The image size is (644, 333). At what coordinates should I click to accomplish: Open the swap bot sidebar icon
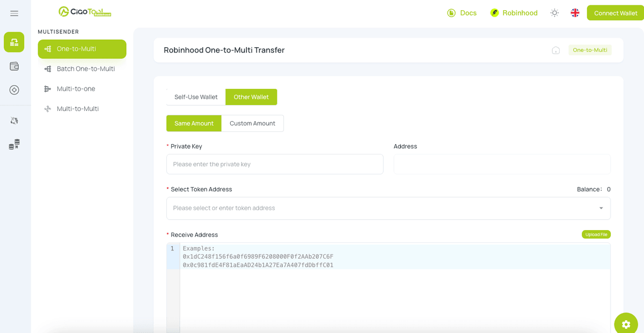click(x=14, y=121)
